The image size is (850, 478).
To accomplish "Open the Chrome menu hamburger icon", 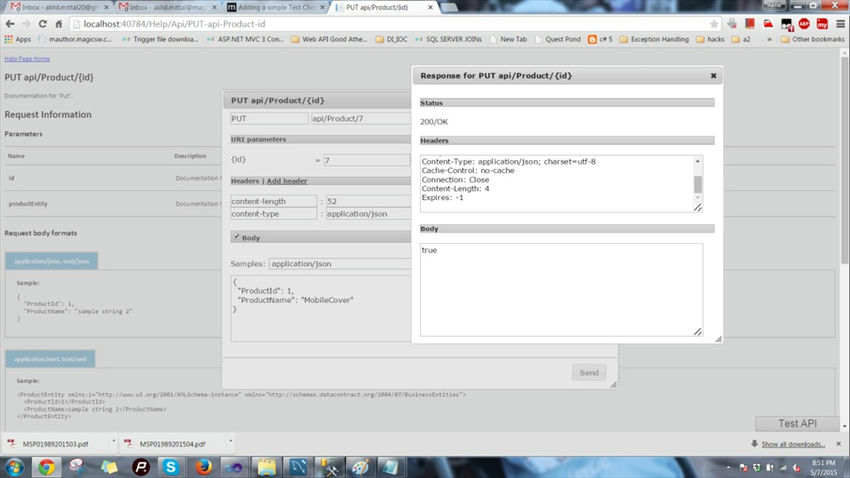I will [x=840, y=24].
